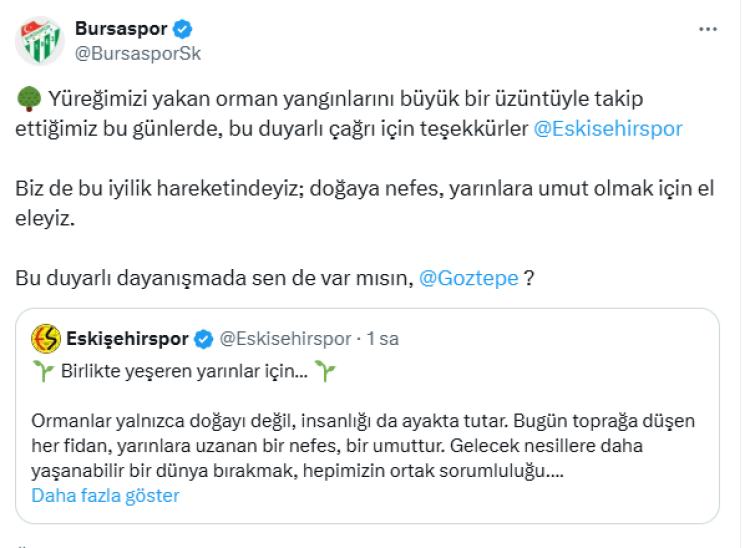Click the tree emoji starting the tweet

point(28,99)
